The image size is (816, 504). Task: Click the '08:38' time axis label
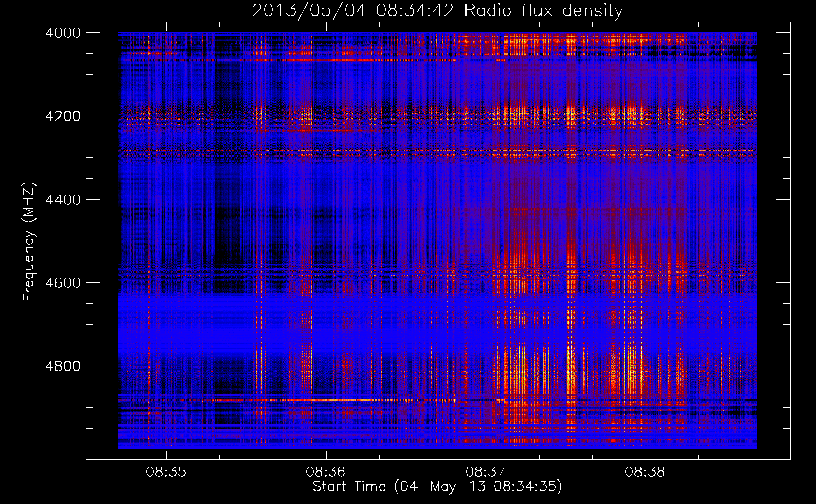pos(645,472)
